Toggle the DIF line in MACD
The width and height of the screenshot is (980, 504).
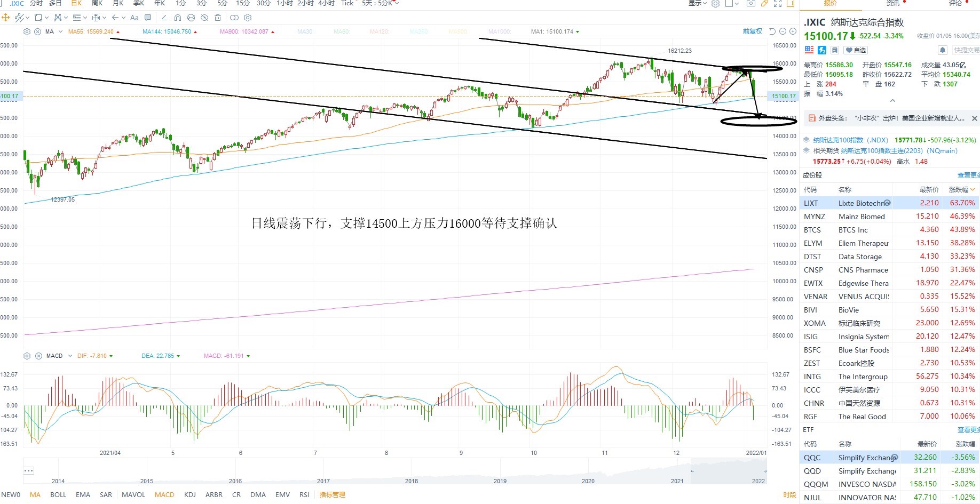pos(94,356)
